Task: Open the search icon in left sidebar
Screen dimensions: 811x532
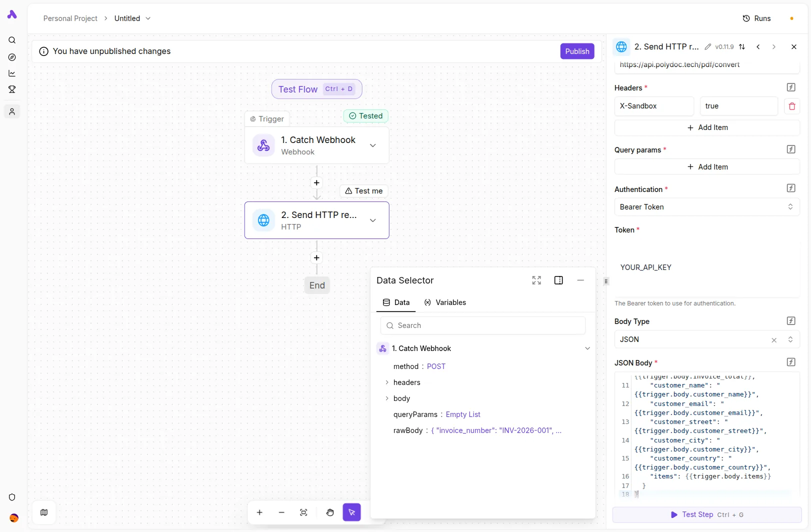Action: [x=12, y=40]
